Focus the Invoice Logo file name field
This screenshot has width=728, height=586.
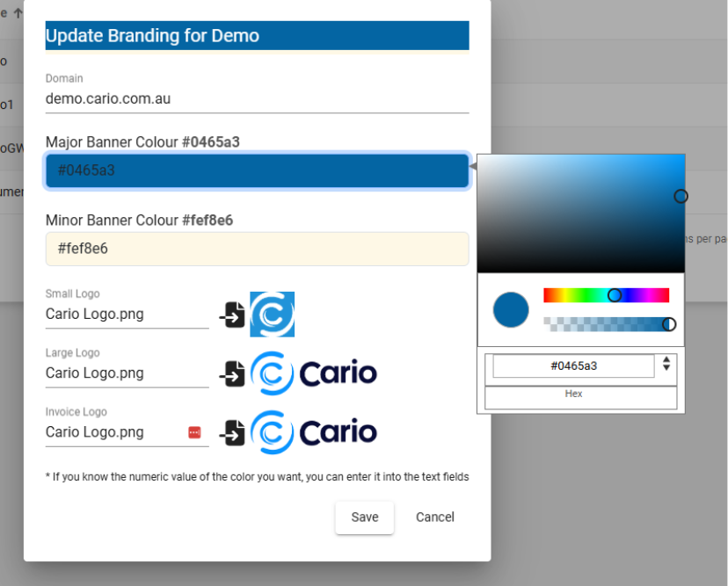[x=114, y=432]
